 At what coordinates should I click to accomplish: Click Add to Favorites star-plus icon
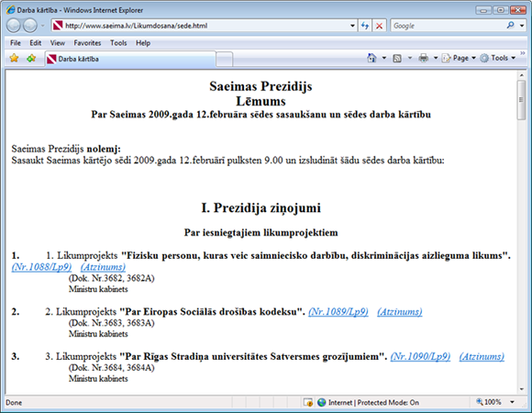pos(31,58)
